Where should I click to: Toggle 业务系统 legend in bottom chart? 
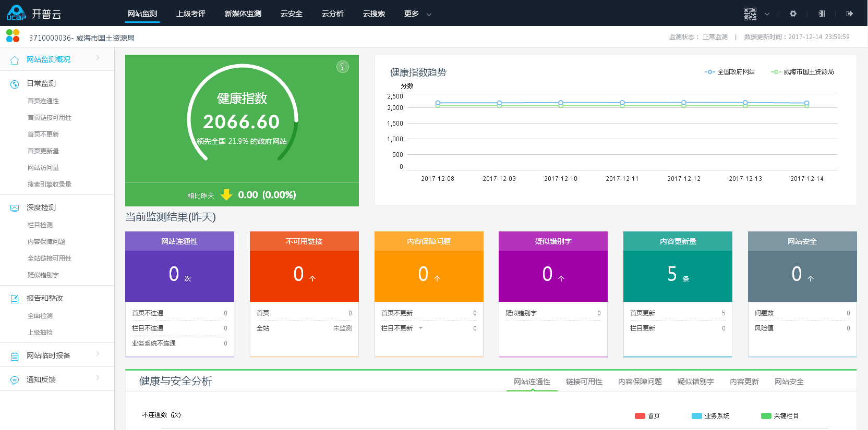coord(710,416)
